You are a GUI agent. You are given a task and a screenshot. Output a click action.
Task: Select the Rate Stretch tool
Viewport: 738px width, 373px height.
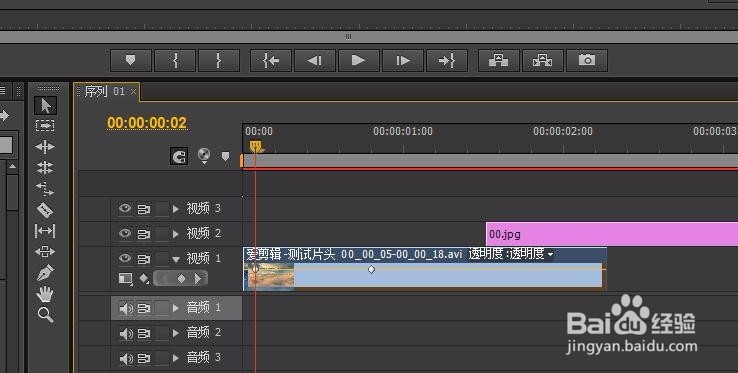[x=45, y=189]
